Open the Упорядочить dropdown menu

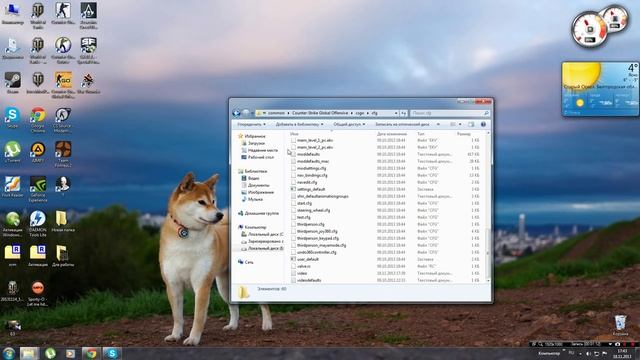pyautogui.click(x=251, y=124)
